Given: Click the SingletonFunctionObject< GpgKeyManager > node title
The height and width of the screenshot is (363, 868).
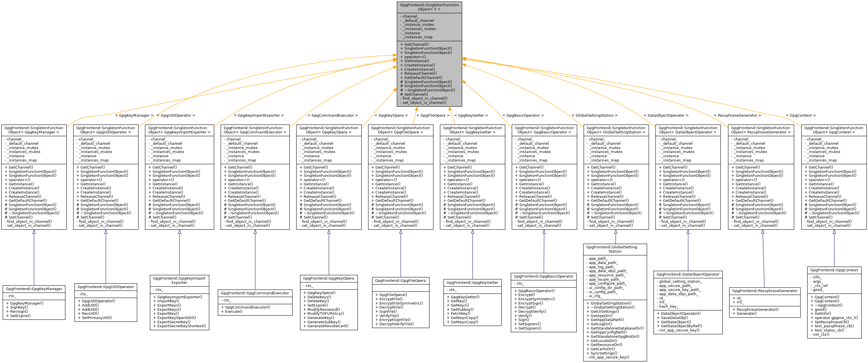Looking at the screenshot, I should (x=34, y=130).
